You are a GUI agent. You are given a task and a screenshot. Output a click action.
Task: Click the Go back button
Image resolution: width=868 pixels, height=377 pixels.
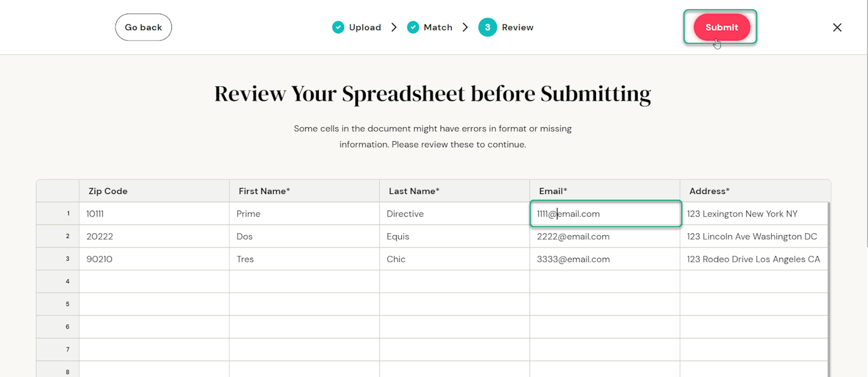pyautogui.click(x=143, y=27)
